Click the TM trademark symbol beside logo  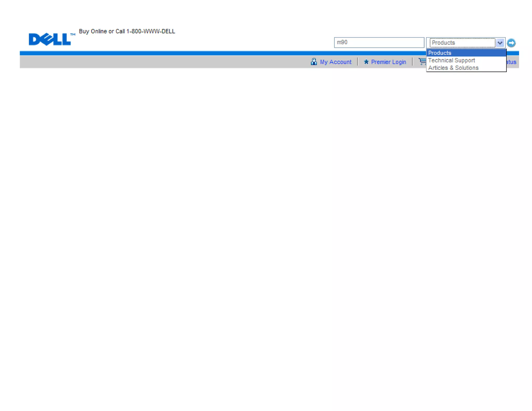click(x=73, y=34)
